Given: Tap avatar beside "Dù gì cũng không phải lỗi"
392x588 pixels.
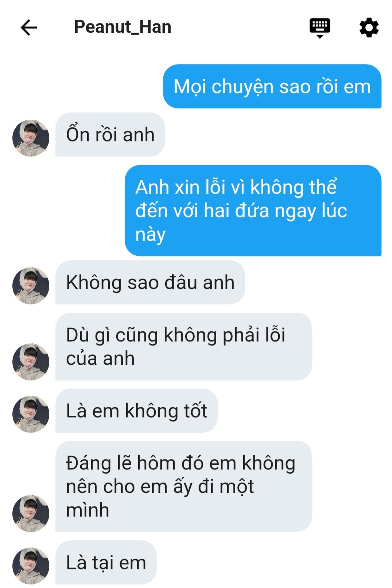Looking at the screenshot, I should click(x=31, y=361).
